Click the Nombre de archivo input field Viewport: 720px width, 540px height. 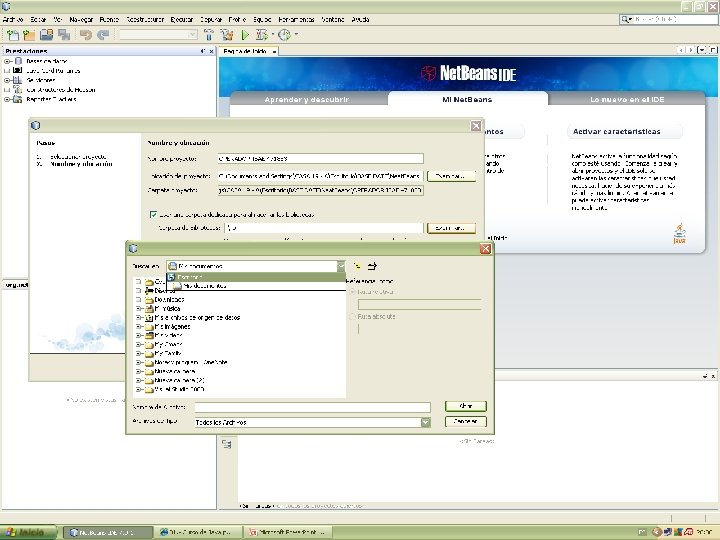[313, 407]
